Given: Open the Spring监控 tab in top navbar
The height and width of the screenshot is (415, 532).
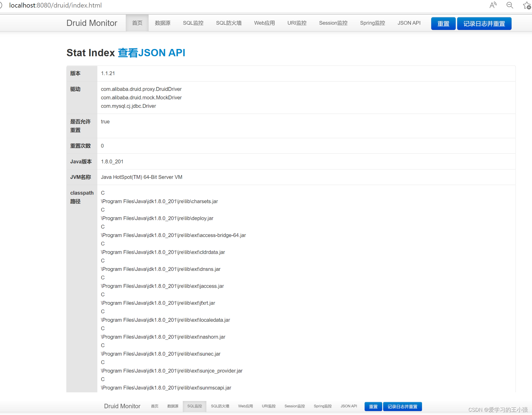Looking at the screenshot, I should point(373,23).
